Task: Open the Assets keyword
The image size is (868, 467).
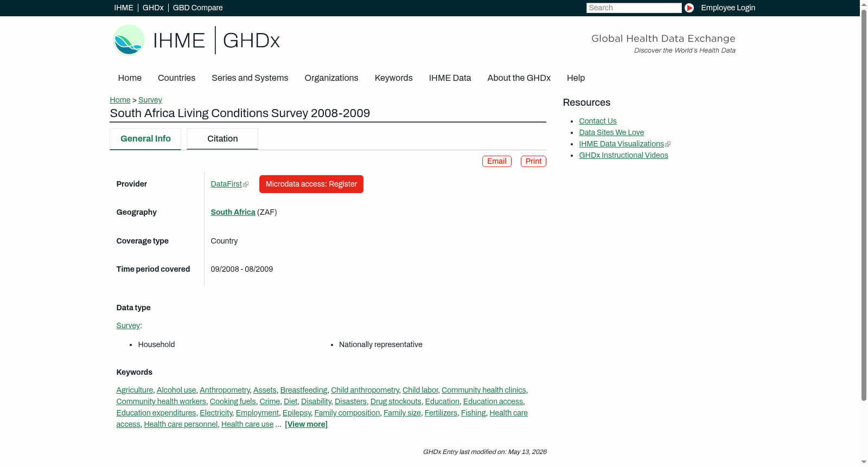Action: (265, 390)
